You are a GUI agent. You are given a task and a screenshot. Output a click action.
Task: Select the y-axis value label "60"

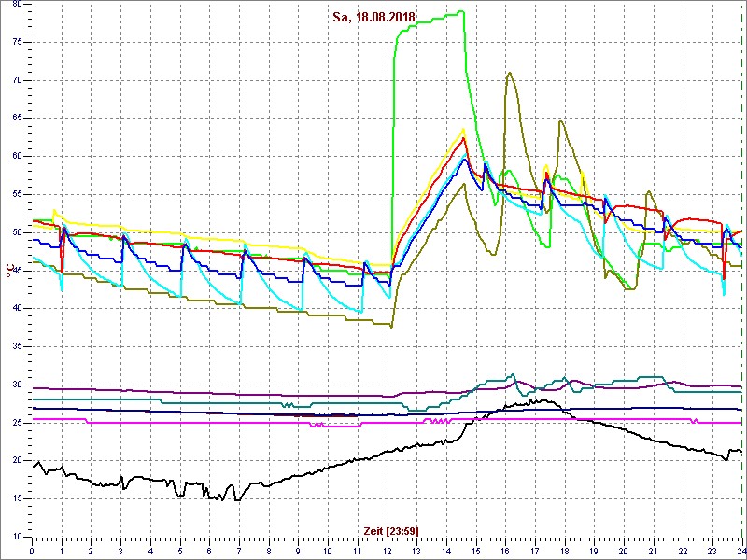pos(17,157)
